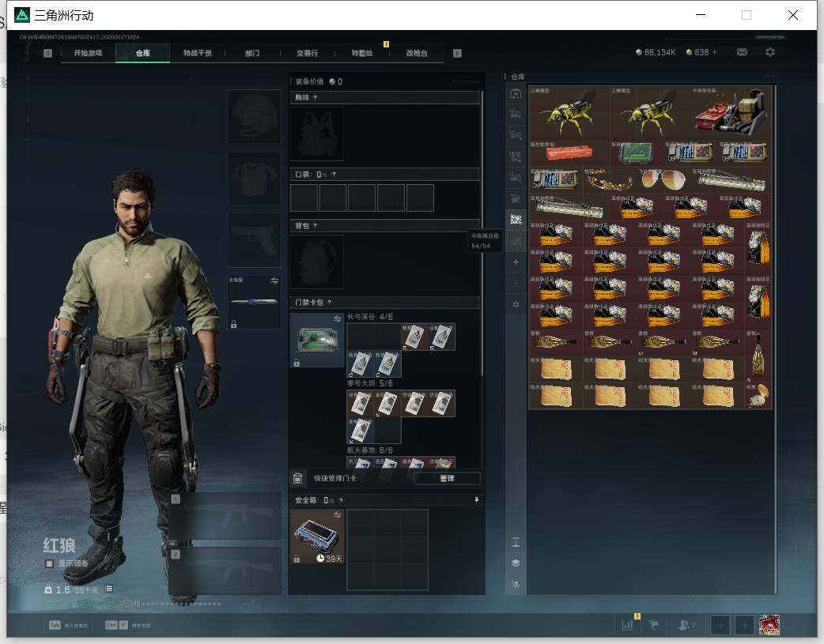
Task: Add a new stash container with plus
Action: (516, 262)
